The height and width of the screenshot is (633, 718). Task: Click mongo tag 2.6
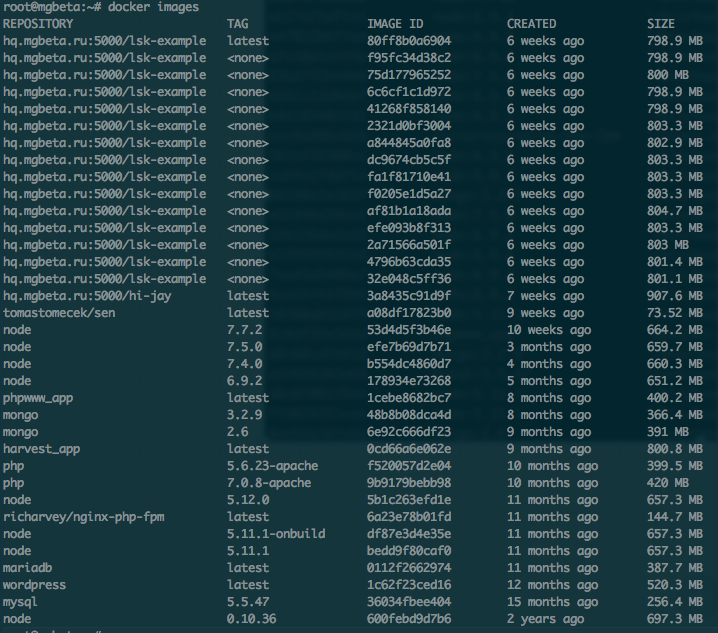point(238,432)
